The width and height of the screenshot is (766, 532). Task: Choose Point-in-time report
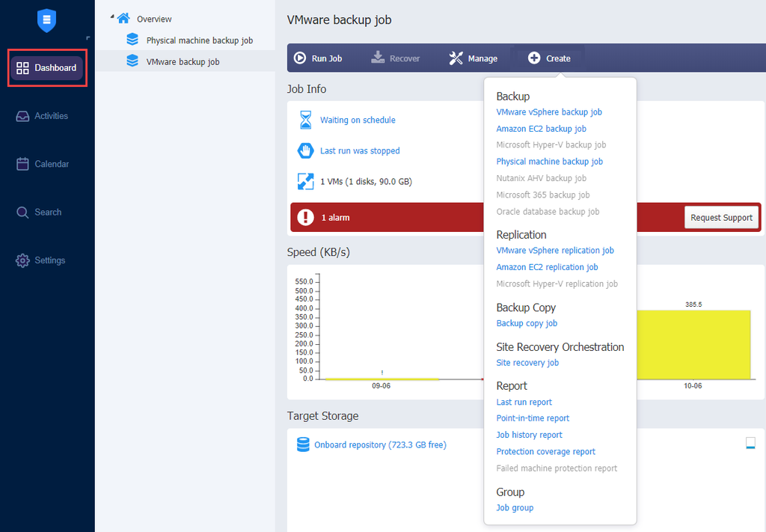[x=533, y=418]
